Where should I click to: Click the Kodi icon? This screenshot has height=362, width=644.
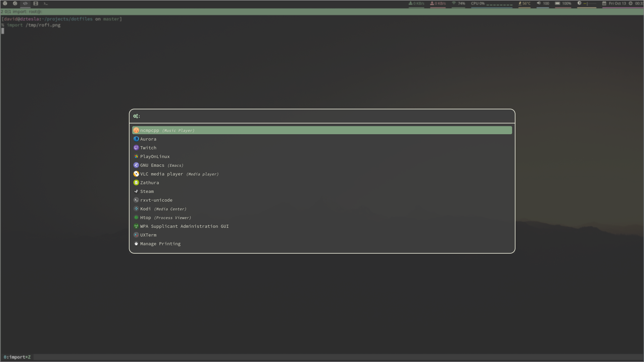[136, 209]
